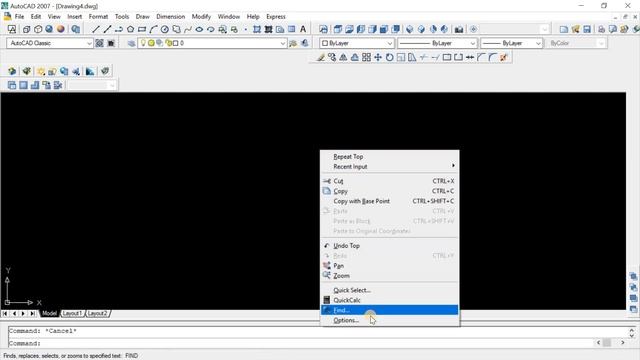This screenshot has height=360, width=640.
Task: Select the Line tool in the Draw toolbar
Action: coord(96,29)
